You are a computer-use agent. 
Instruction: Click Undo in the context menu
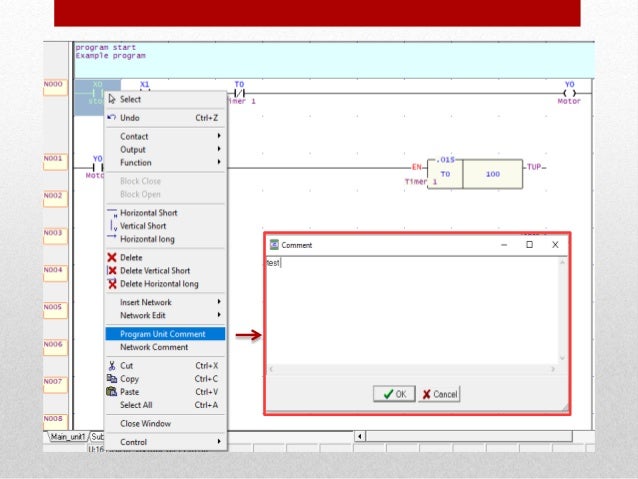pyautogui.click(x=165, y=118)
